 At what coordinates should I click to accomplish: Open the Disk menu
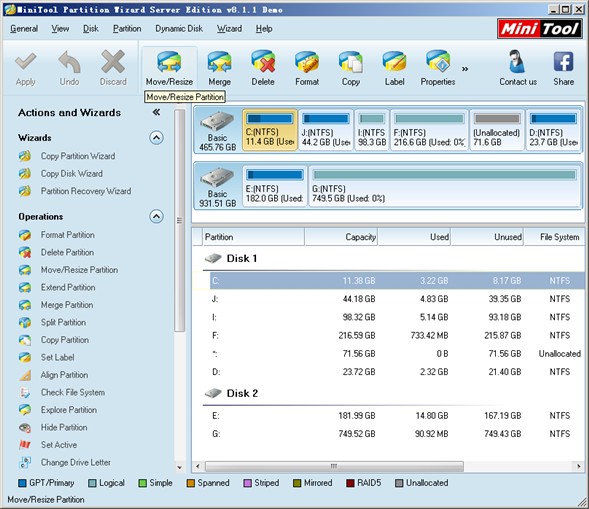[x=91, y=29]
